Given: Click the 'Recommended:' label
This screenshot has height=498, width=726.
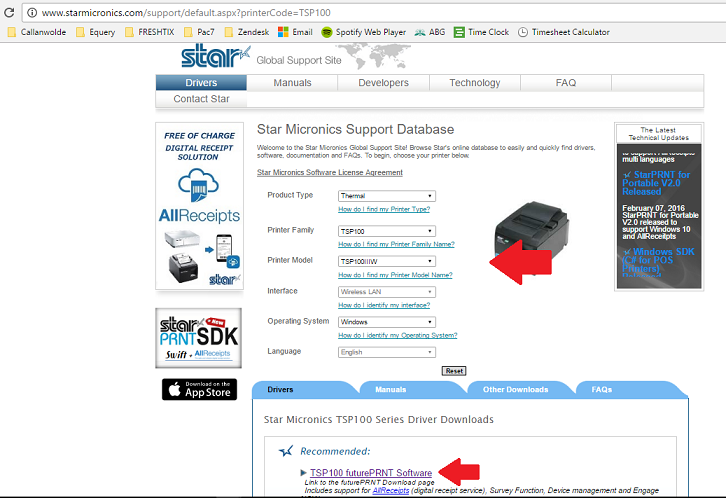Looking at the screenshot, I should pyautogui.click(x=335, y=451).
